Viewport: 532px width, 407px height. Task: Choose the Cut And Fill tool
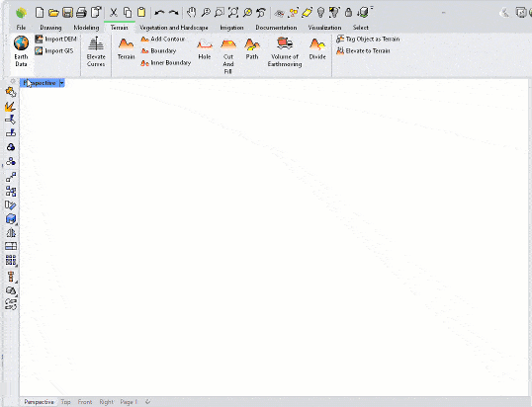coord(228,56)
